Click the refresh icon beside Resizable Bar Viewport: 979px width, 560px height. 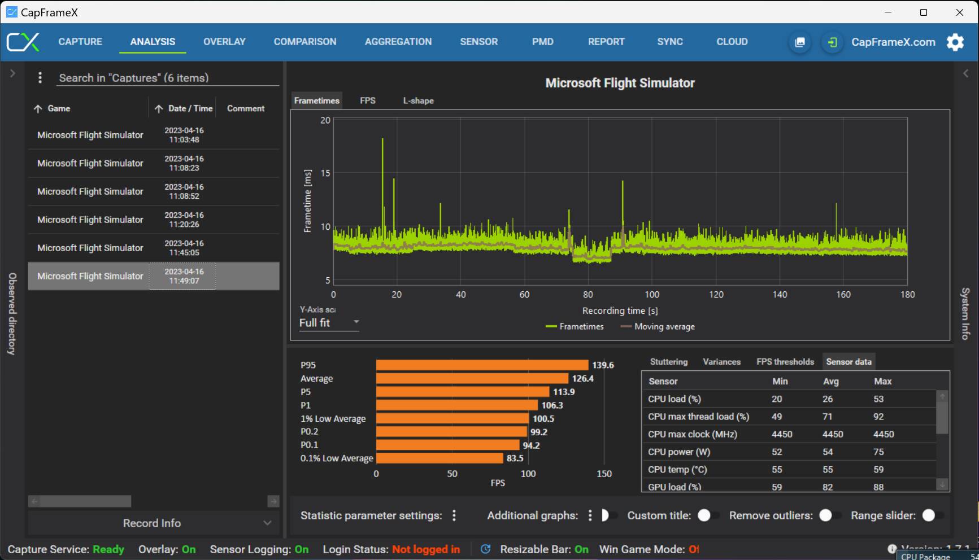tap(485, 549)
